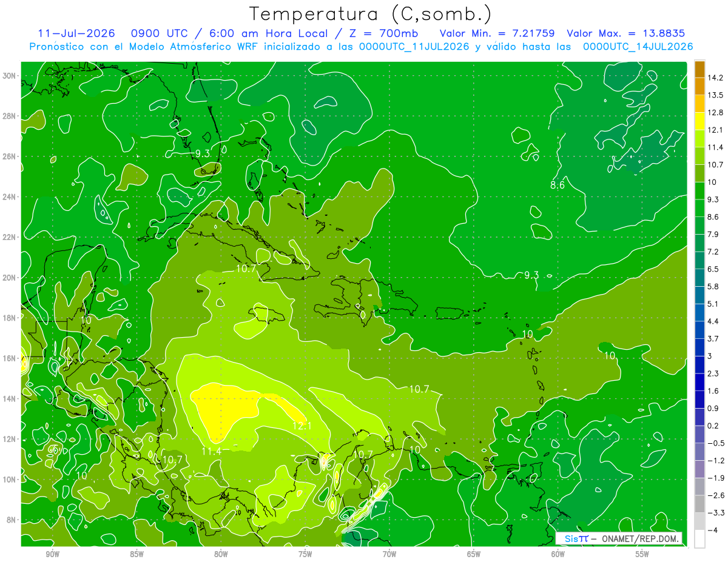Viewport: 728px width, 562px height.
Task: Click the '8N' latitude axis label
Action: 12,520
